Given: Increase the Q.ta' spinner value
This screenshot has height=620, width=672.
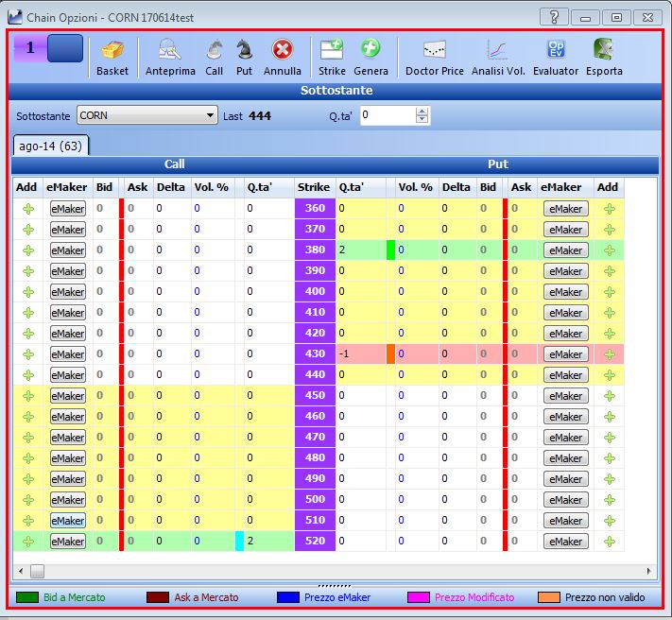Looking at the screenshot, I should coord(422,112).
